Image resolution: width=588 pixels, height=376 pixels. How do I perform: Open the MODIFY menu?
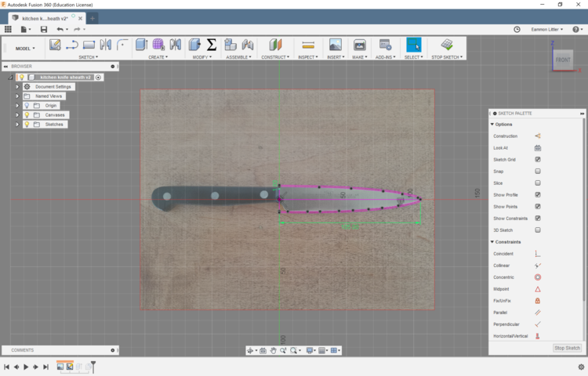click(x=201, y=57)
